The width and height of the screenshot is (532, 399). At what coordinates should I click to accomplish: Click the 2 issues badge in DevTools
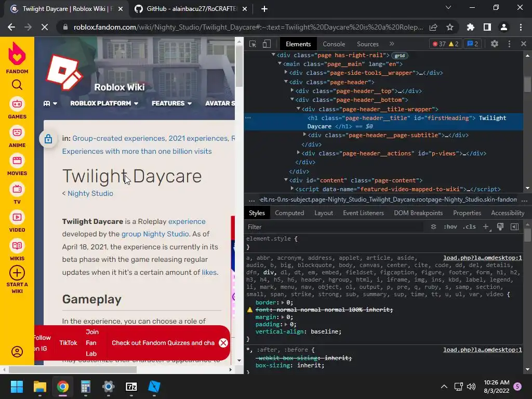(472, 44)
